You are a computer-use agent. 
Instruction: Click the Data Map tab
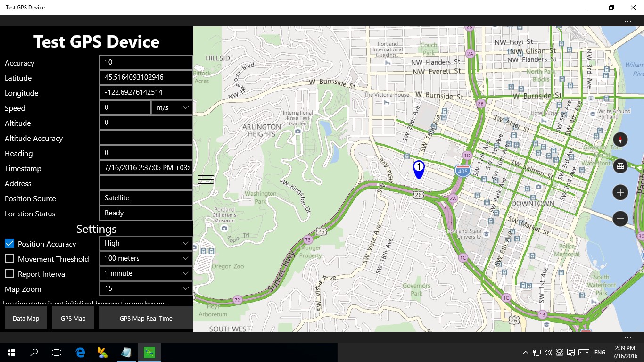pyautogui.click(x=25, y=318)
